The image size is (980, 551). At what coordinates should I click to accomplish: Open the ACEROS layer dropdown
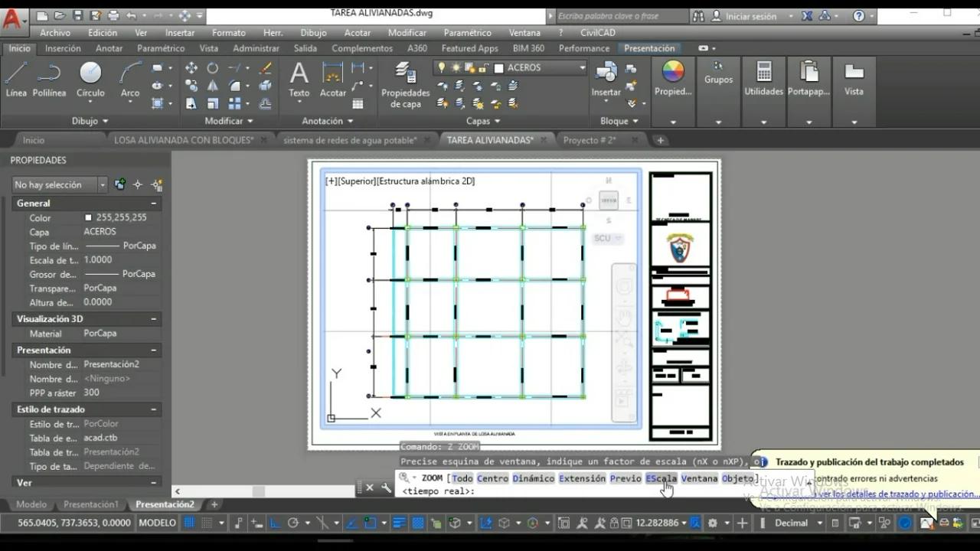click(x=583, y=67)
